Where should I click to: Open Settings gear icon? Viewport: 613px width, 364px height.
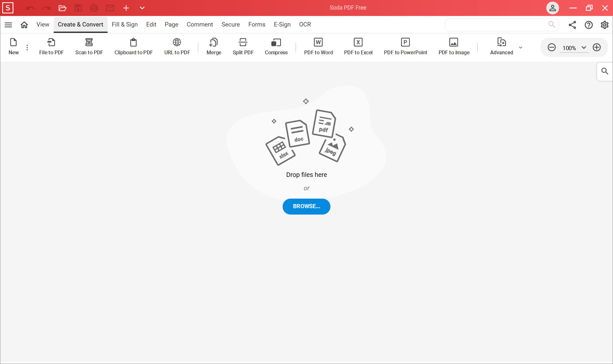click(x=604, y=25)
